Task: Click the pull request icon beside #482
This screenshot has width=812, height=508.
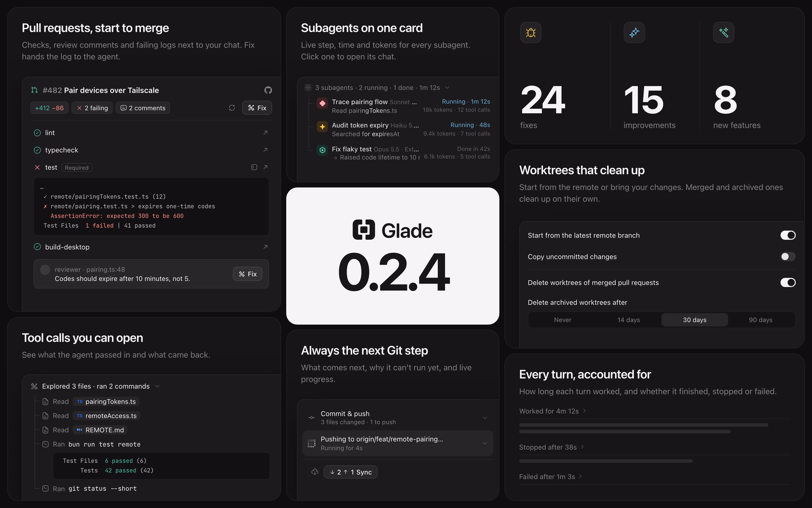Action: [34, 90]
